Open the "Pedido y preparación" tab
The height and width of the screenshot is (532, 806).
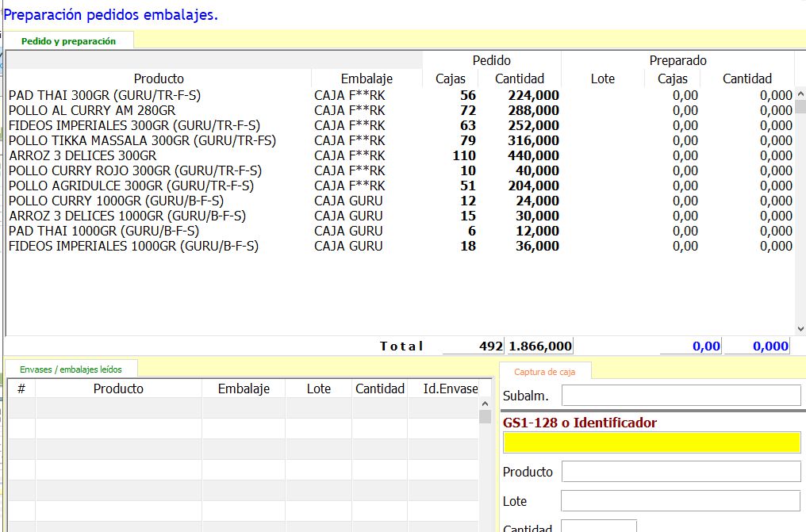[68, 41]
